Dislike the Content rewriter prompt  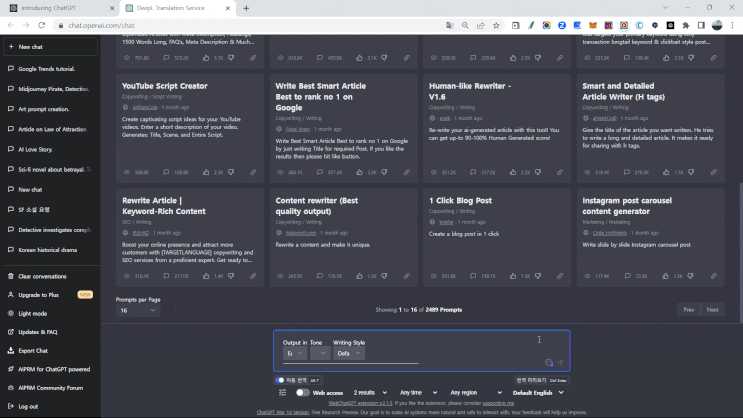384,276
